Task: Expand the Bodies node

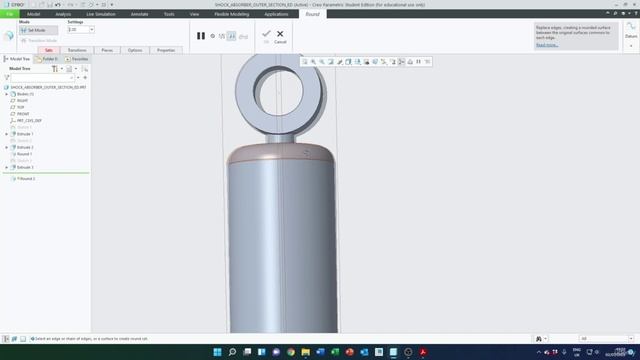Action: 7,94
